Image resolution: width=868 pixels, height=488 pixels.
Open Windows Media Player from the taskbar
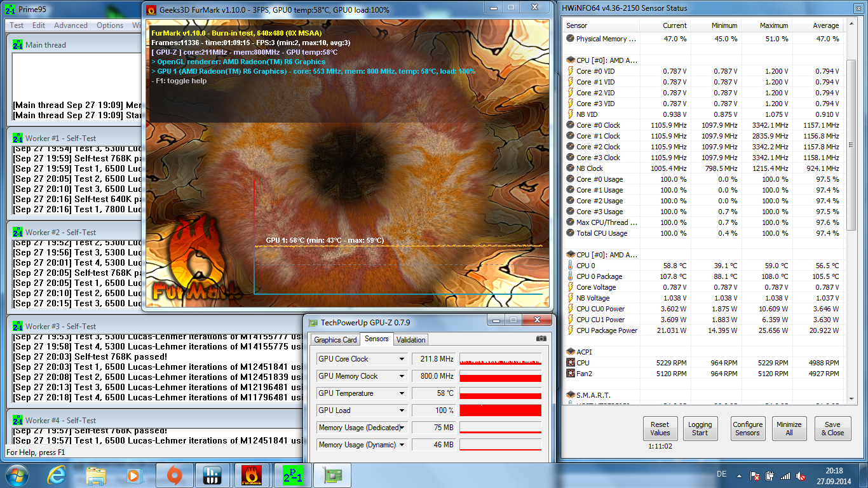tap(134, 475)
